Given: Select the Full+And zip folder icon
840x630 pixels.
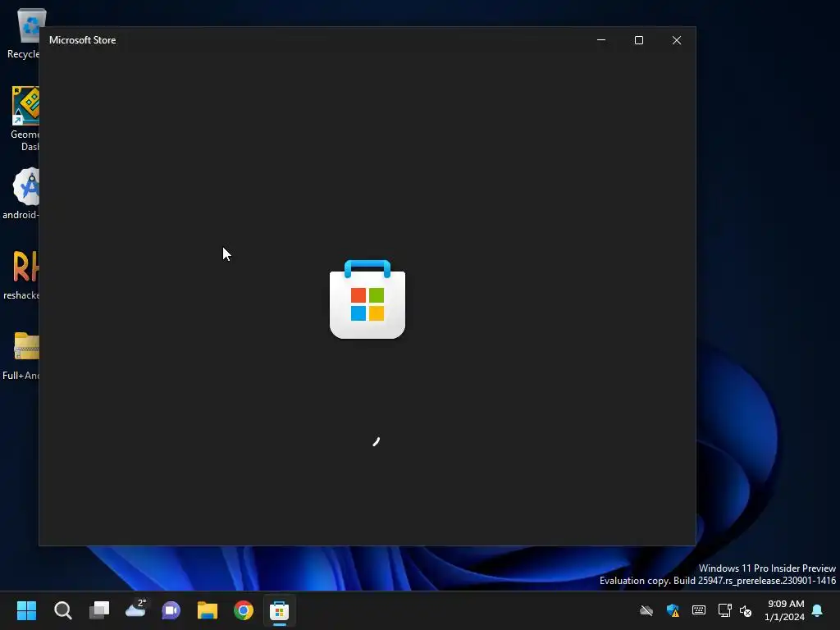Looking at the screenshot, I should 21,356.
